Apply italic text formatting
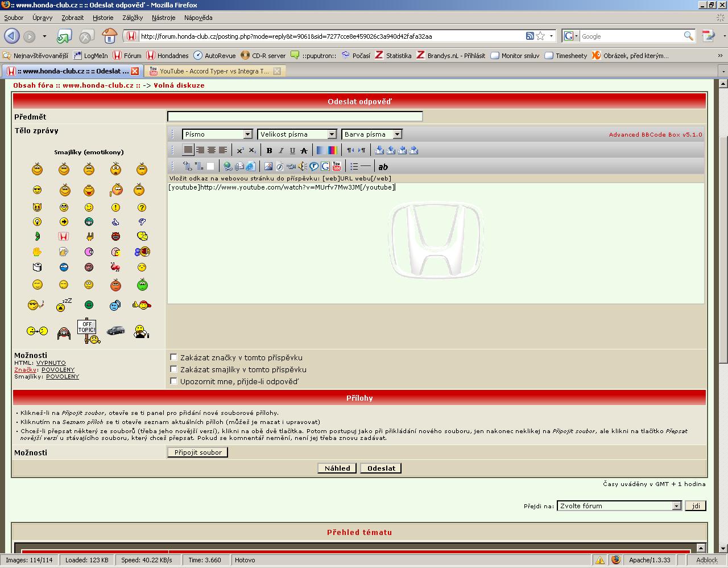Screen dimensions: 728x568 pyautogui.click(x=280, y=151)
